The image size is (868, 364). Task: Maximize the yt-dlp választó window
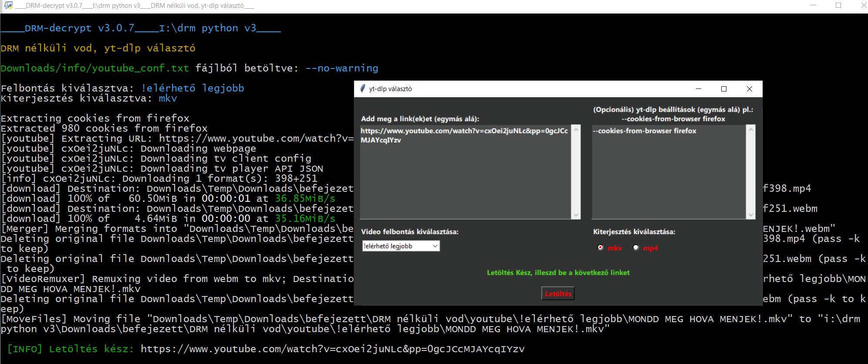tap(724, 89)
